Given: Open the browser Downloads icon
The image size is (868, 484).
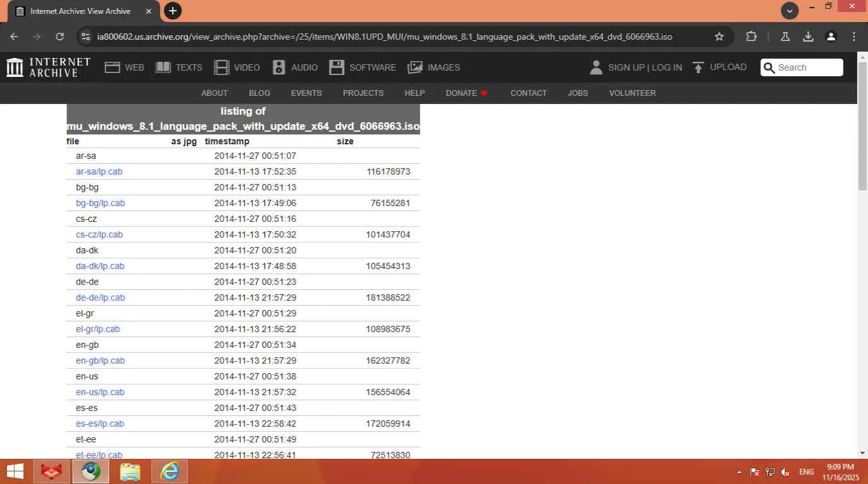Looking at the screenshot, I should (808, 37).
